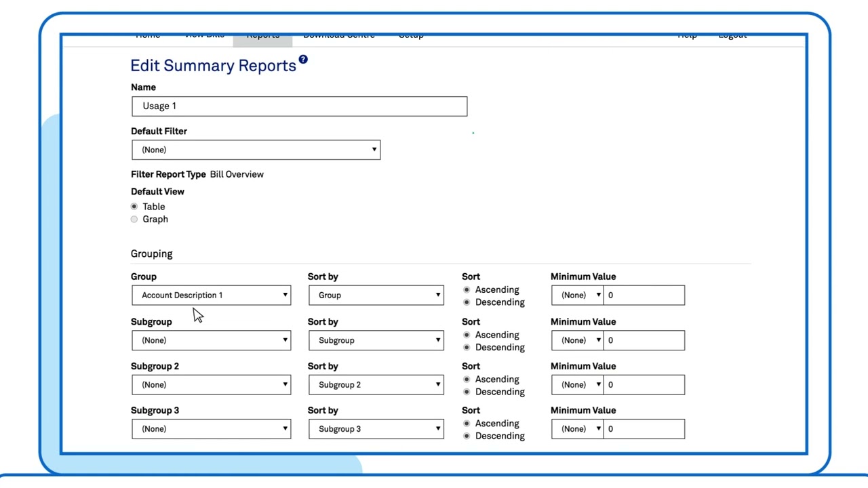Open the Sort by dropdown showing Group
Viewport: 868px width, 488px height.
pos(376,296)
